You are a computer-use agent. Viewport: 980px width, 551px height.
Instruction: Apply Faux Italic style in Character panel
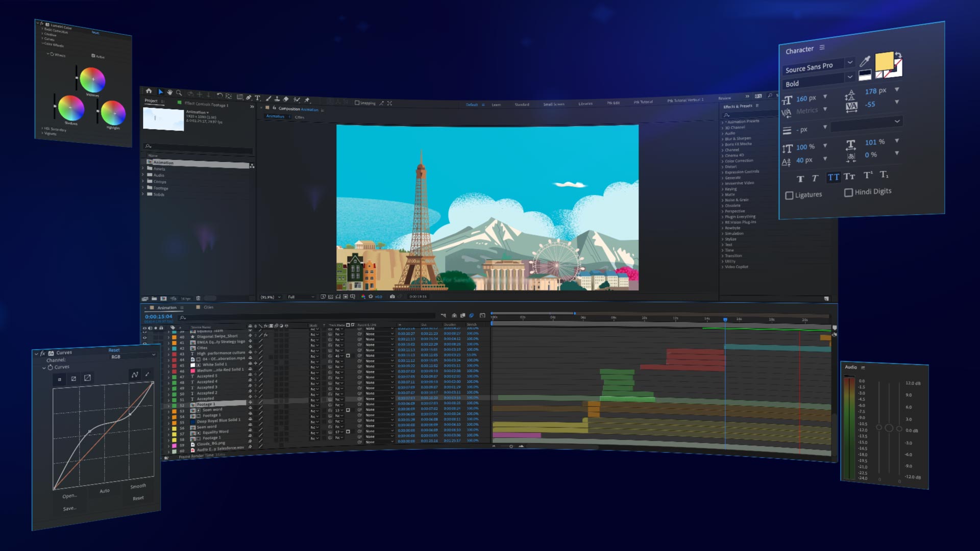[815, 179]
